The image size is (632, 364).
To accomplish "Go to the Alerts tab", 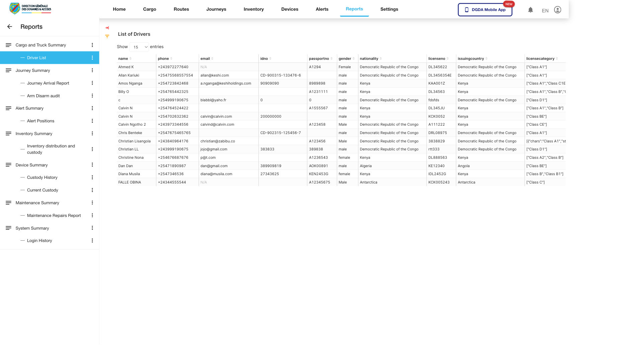I will (322, 9).
